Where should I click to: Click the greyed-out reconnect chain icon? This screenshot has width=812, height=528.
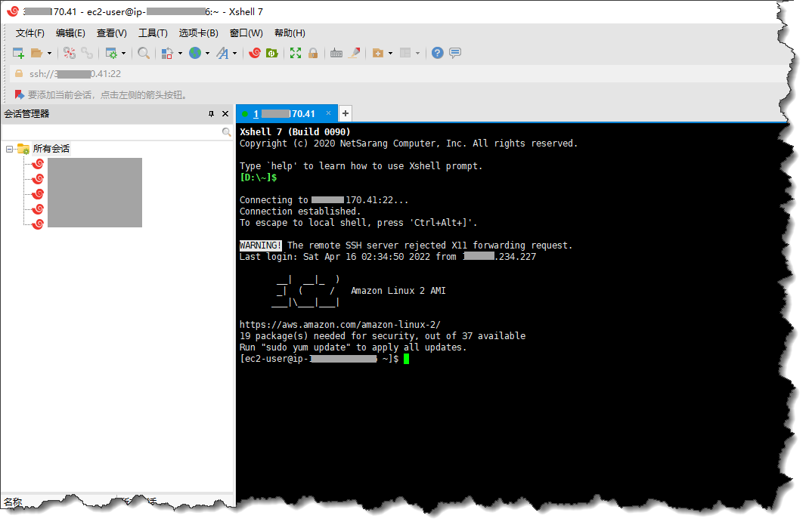pos(86,53)
